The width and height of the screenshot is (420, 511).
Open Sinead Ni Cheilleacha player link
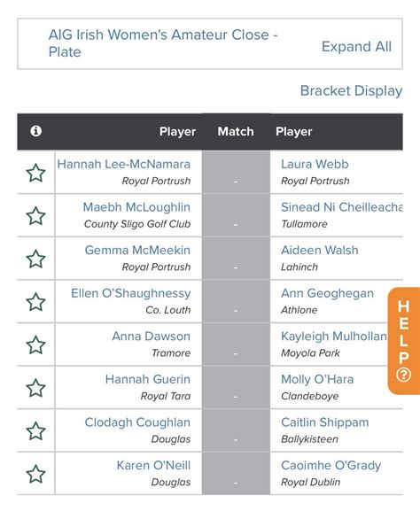pos(342,207)
